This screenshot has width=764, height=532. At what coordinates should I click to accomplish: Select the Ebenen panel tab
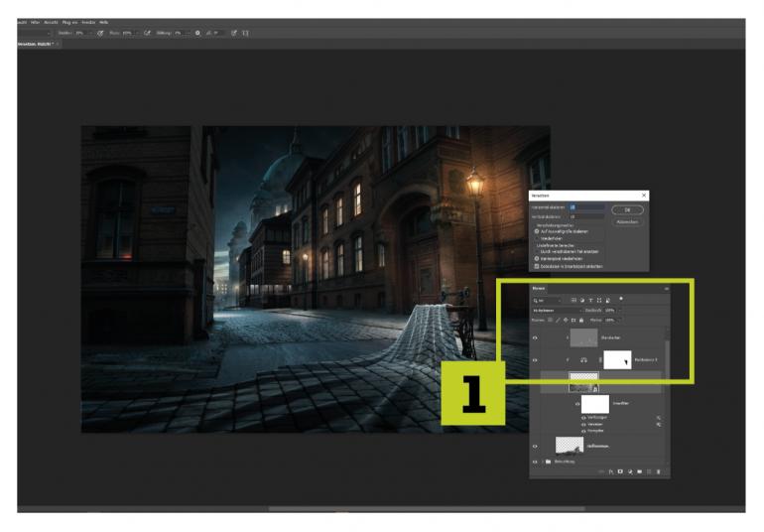coord(539,288)
